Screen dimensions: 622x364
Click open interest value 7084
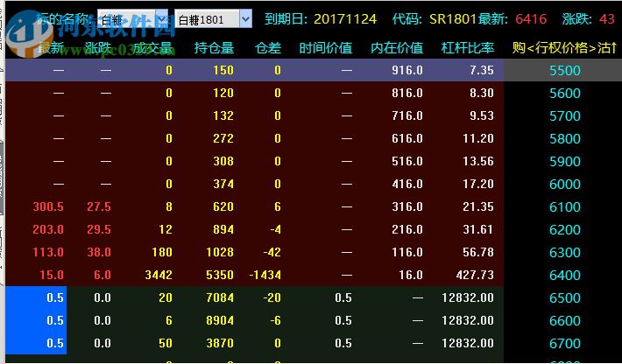coord(220,297)
